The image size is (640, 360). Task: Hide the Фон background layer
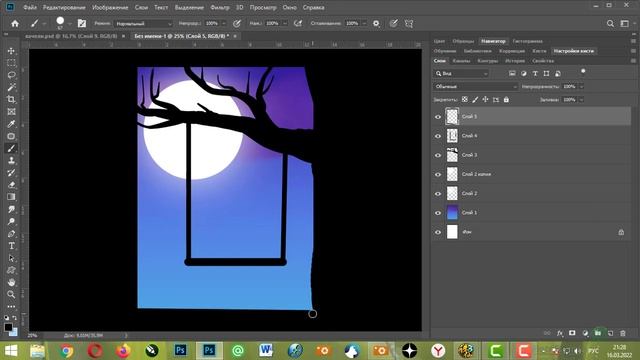438,232
